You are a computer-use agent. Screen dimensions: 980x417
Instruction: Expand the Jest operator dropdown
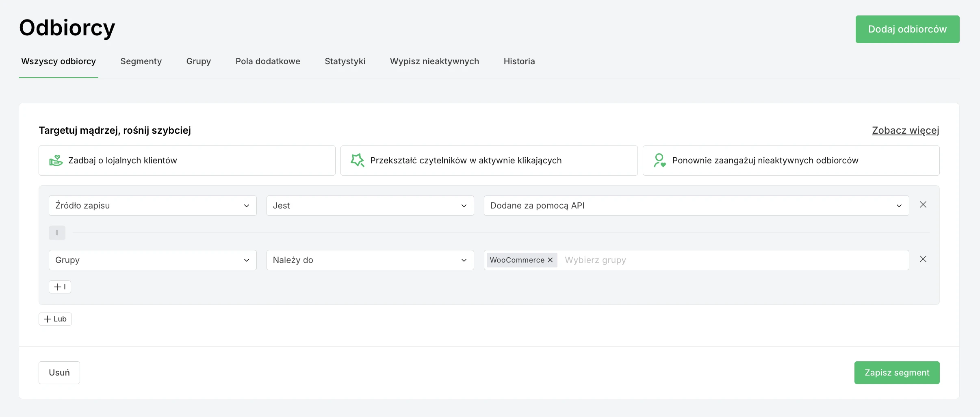(x=370, y=206)
